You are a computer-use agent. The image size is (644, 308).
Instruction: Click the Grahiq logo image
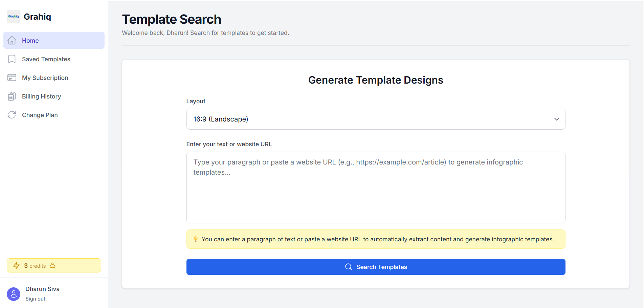click(14, 17)
